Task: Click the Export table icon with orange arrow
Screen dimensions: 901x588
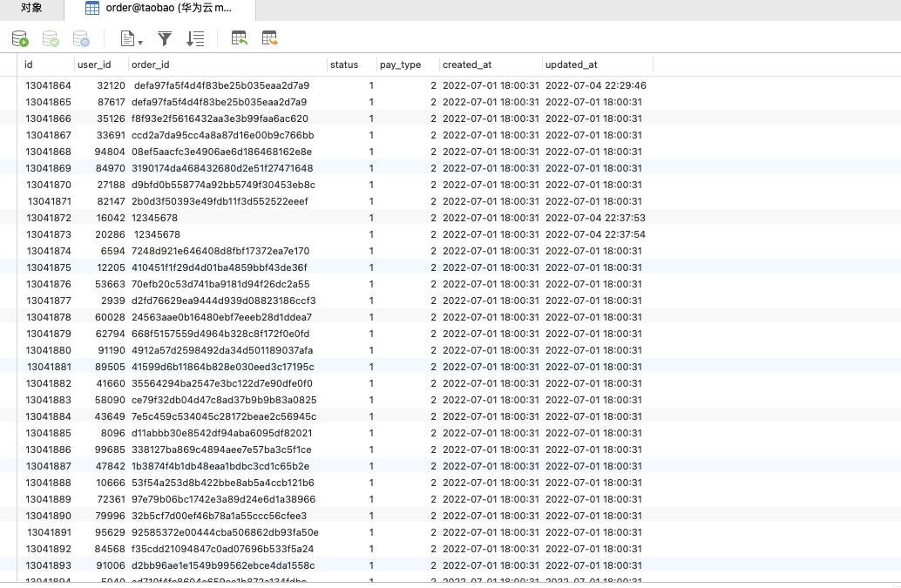Action: pyautogui.click(x=269, y=38)
